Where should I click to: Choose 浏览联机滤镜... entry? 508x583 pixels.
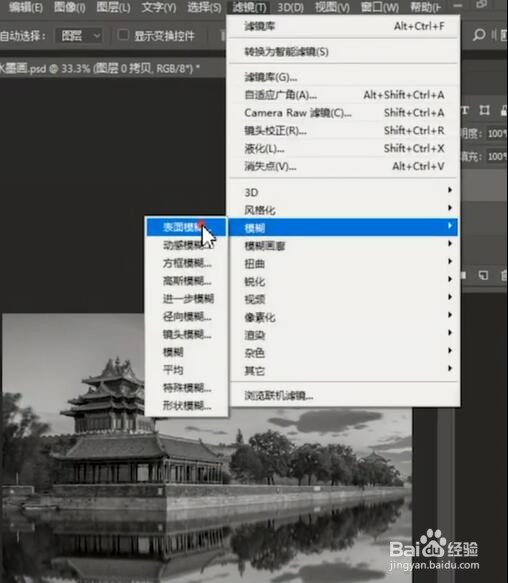(343, 395)
